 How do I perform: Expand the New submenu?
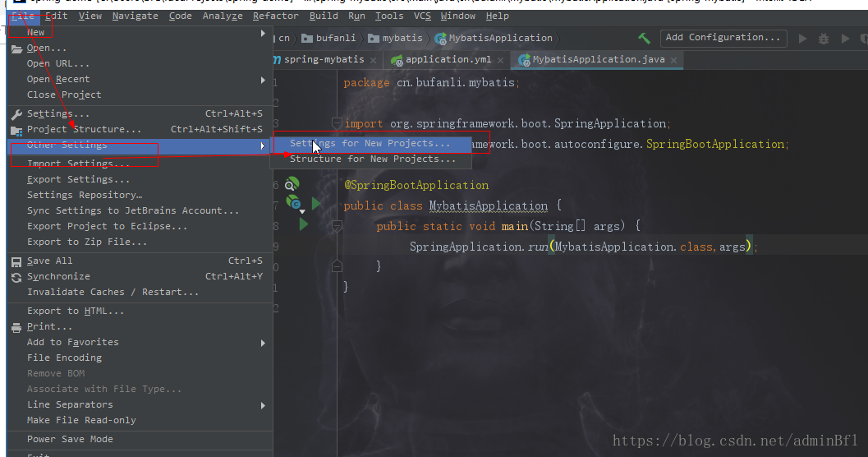[140, 33]
